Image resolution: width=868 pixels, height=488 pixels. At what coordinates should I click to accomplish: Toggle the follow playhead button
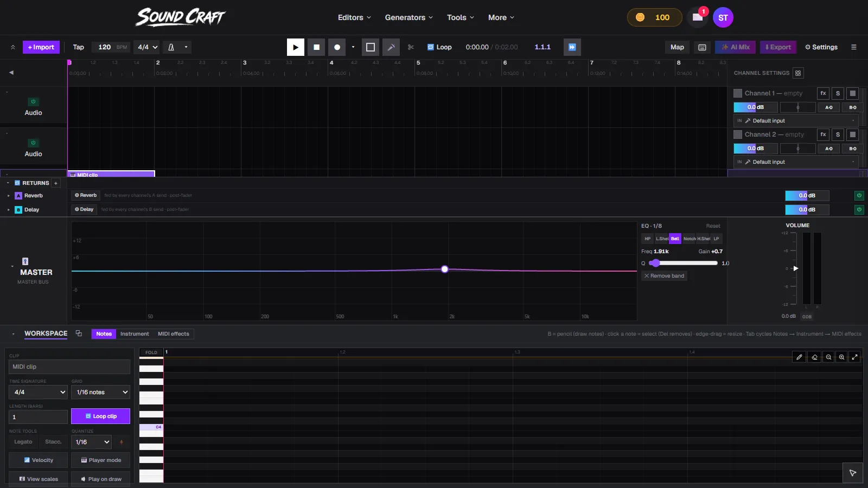coord(572,47)
